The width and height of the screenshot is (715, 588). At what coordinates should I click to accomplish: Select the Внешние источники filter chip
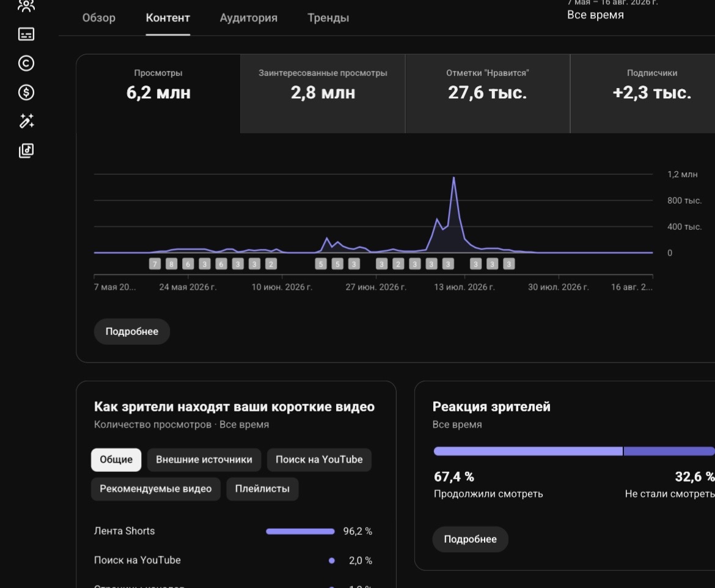click(x=204, y=460)
